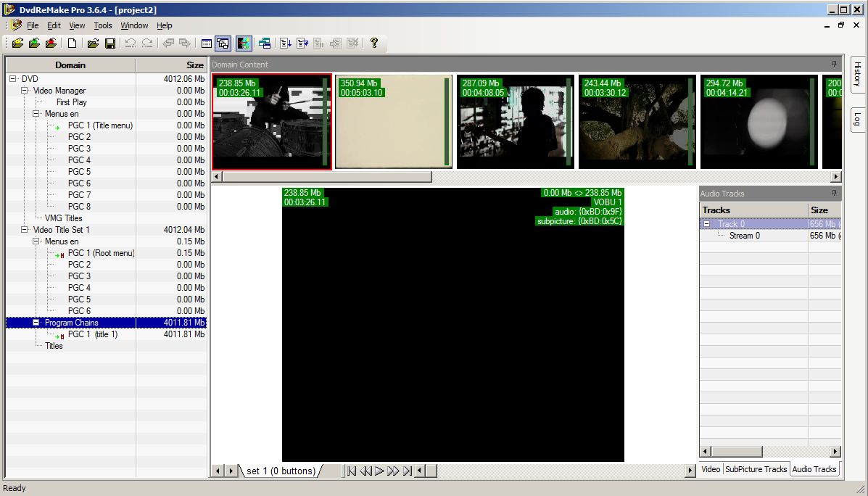The image size is (868, 496).
Task: Open the Tools menu
Action: click(103, 25)
